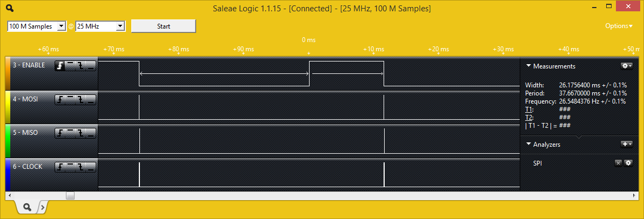Start the capture

click(164, 26)
